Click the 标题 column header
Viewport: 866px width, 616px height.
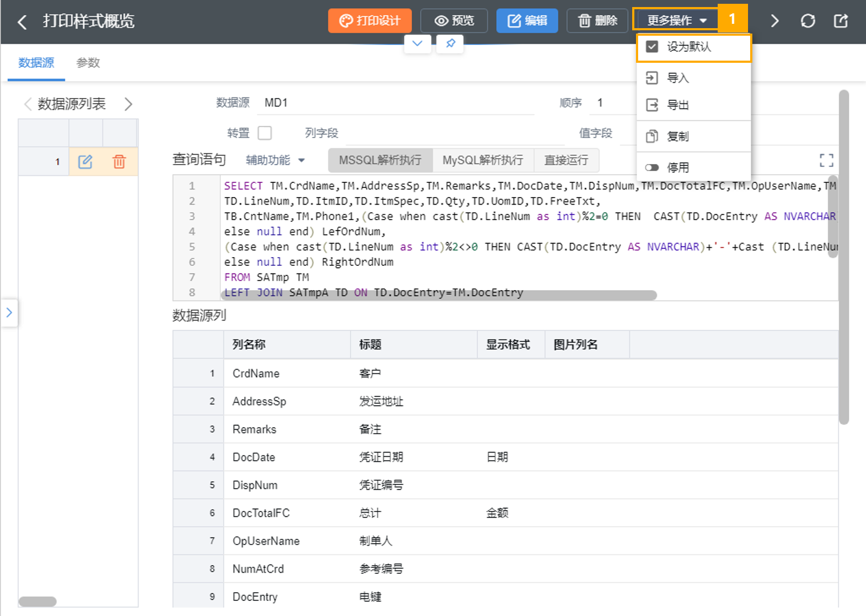click(414, 345)
